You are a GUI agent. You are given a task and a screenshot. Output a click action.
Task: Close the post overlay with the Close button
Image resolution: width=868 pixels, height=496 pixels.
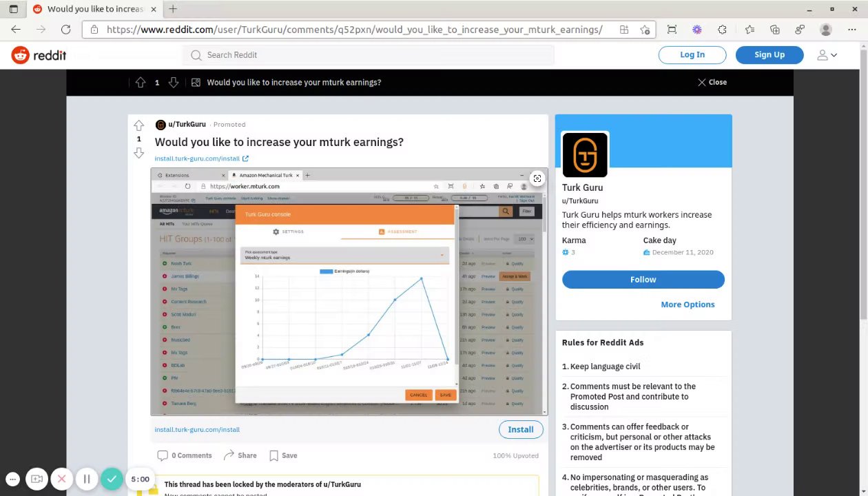point(712,82)
